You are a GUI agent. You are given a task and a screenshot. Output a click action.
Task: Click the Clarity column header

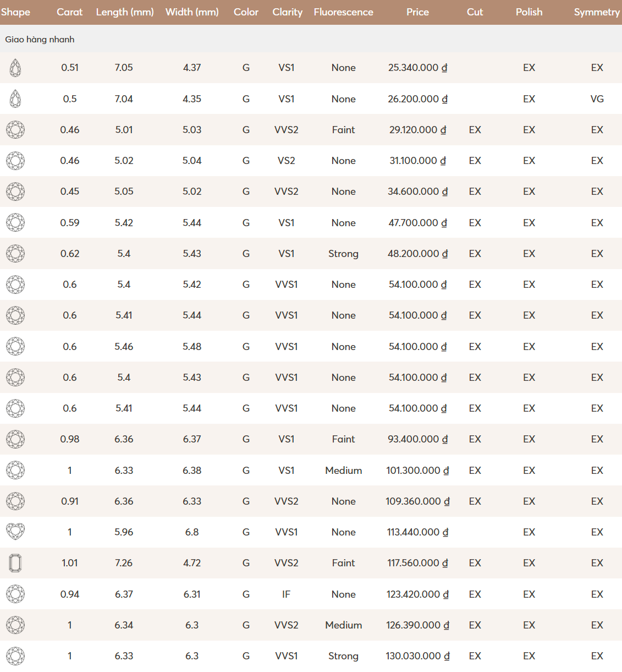click(x=287, y=12)
